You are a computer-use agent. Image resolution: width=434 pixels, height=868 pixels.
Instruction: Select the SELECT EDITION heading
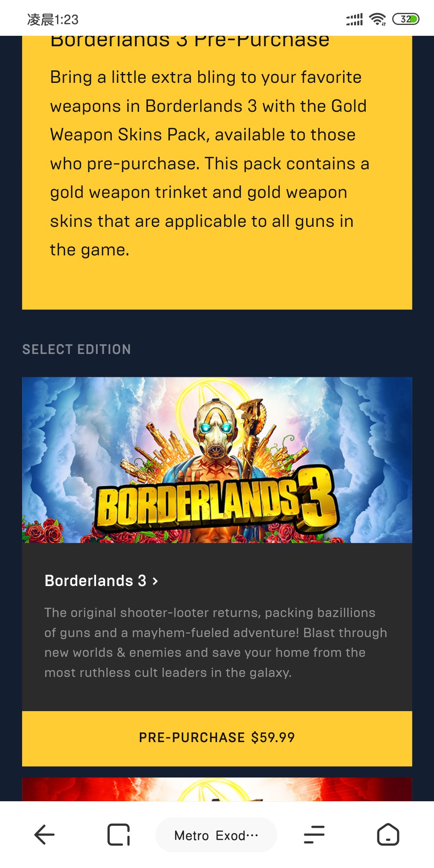coord(76,349)
